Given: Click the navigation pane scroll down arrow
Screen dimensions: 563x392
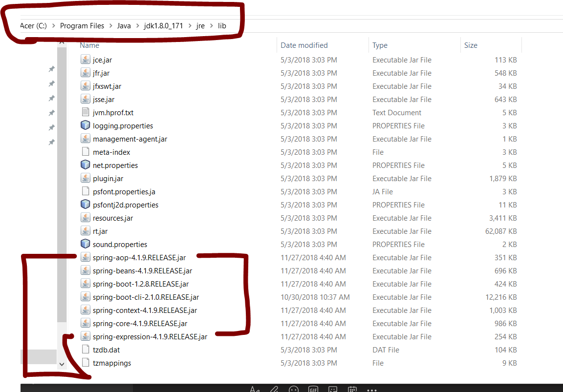Looking at the screenshot, I should point(62,364).
